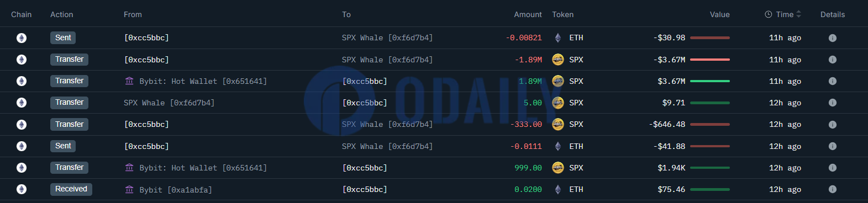
Task: Click clock icon beside Time column header
Action: point(768,14)
